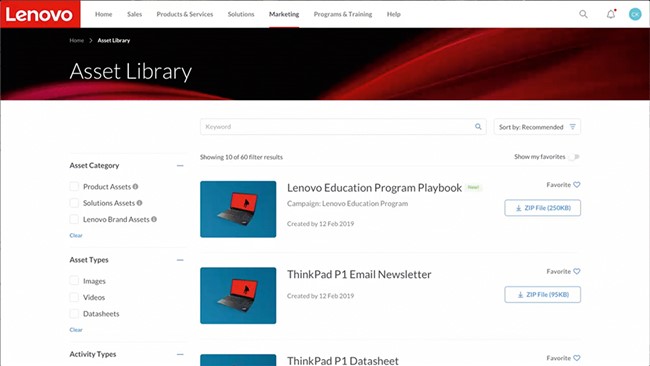Click 'Showing 10 of 60 filter results'
650x366 pixels.
click(241, 157)
